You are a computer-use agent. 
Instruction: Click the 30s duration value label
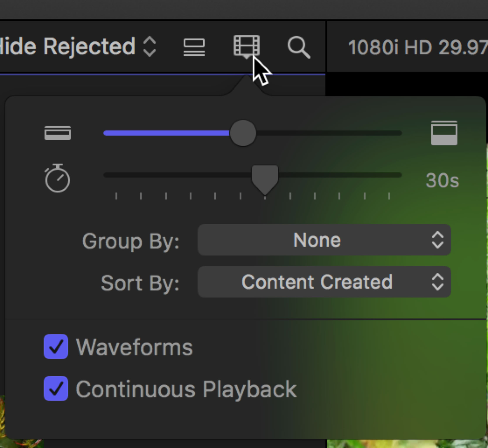442,180
